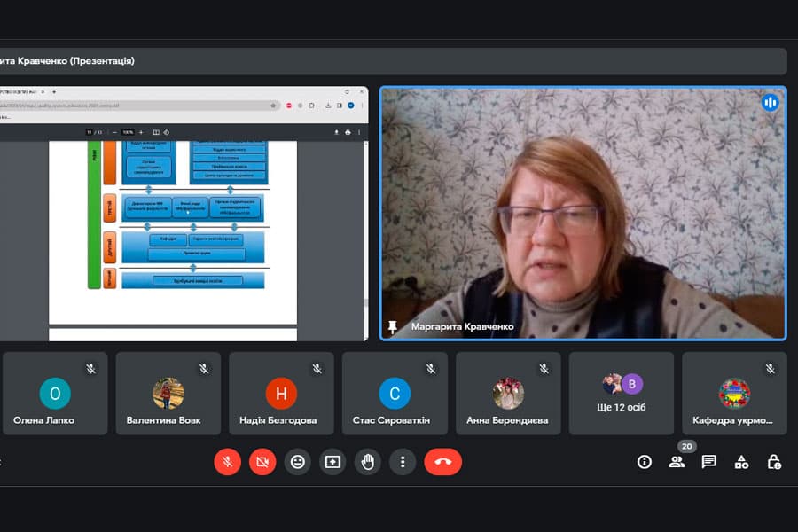Click the shared browser address bar
The height and width of the screenshot is (532, 798).
tap(138, 106)
